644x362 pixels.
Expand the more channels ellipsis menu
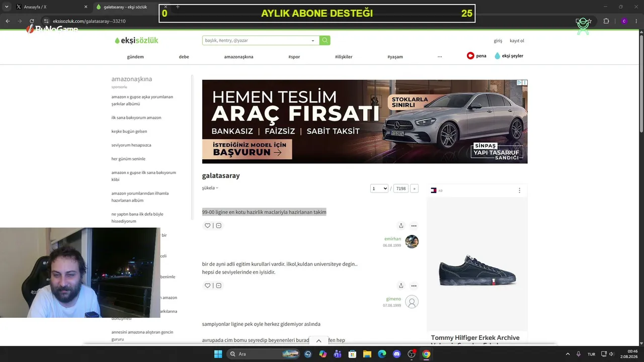click(x=440, y=56)
